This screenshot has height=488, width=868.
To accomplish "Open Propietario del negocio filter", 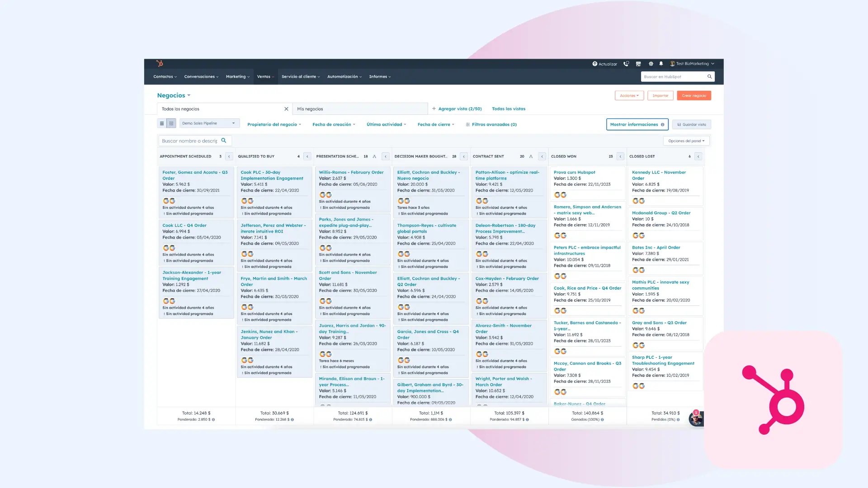I will pyautogui.click(x=274, y=125).
